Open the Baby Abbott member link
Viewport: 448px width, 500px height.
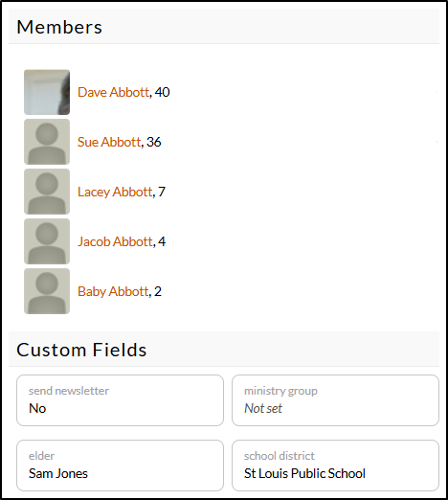tap(113, 291)
